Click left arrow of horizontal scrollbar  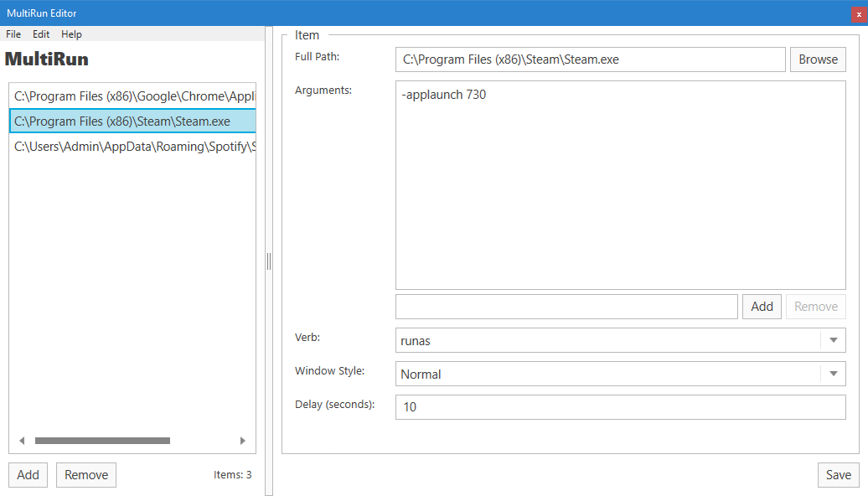22,441
